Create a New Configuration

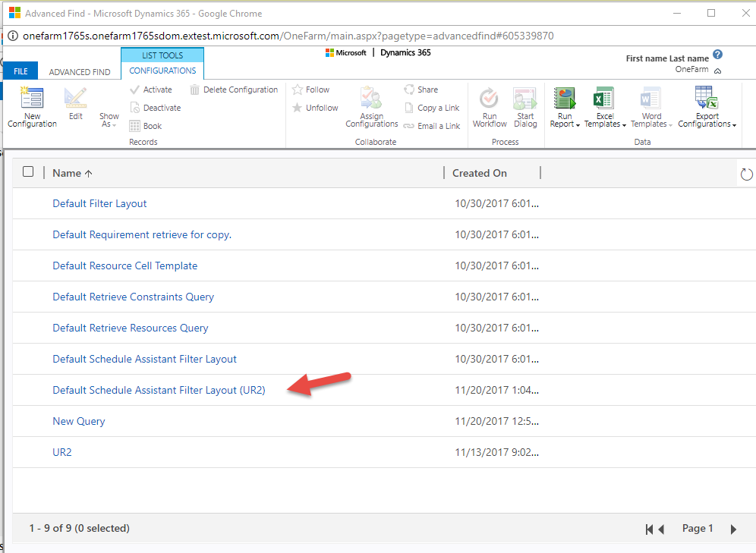[x=31, y=106]
